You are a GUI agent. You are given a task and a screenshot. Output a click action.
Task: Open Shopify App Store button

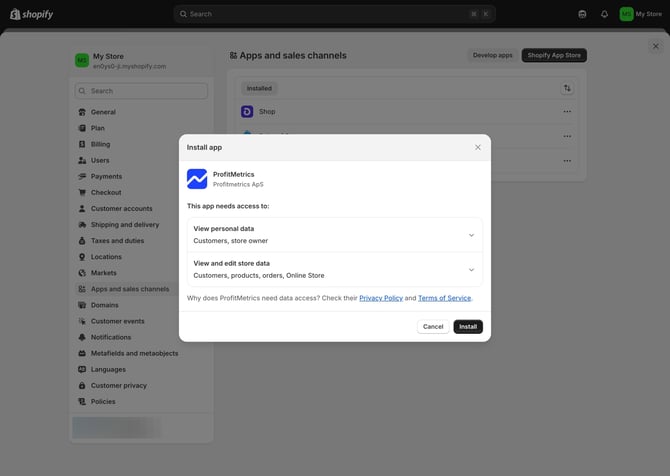pyautogui.click(x=554, y=56)
